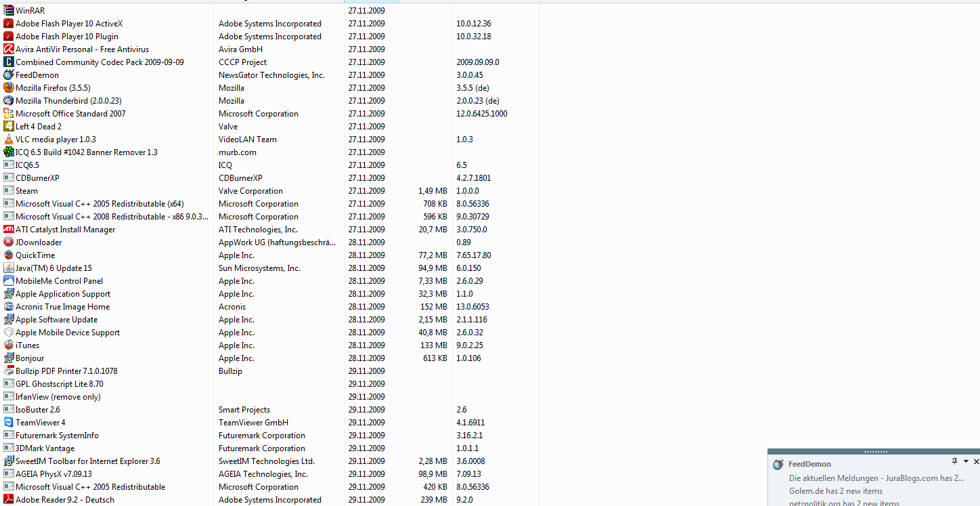This screenshot has width=980, height=506.
Task: Click the FeedDemon notification grip handle
Action: coord(875,452)
